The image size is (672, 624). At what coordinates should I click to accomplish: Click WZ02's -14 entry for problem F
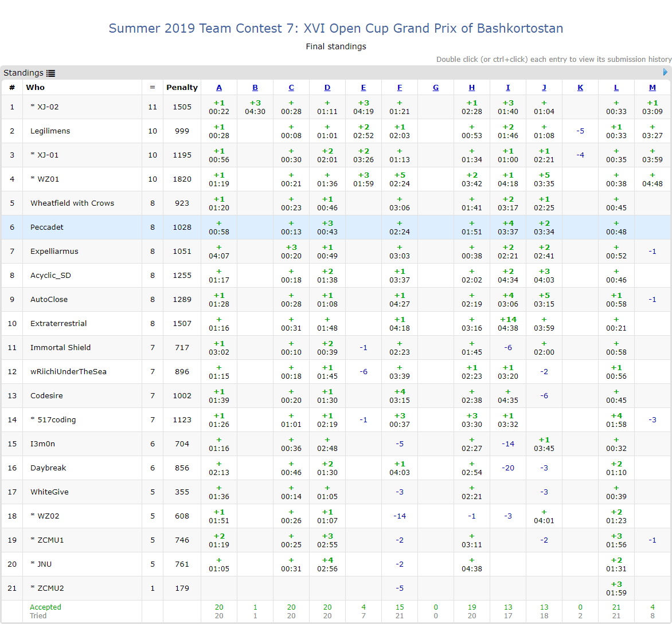(x=400, y=516)
